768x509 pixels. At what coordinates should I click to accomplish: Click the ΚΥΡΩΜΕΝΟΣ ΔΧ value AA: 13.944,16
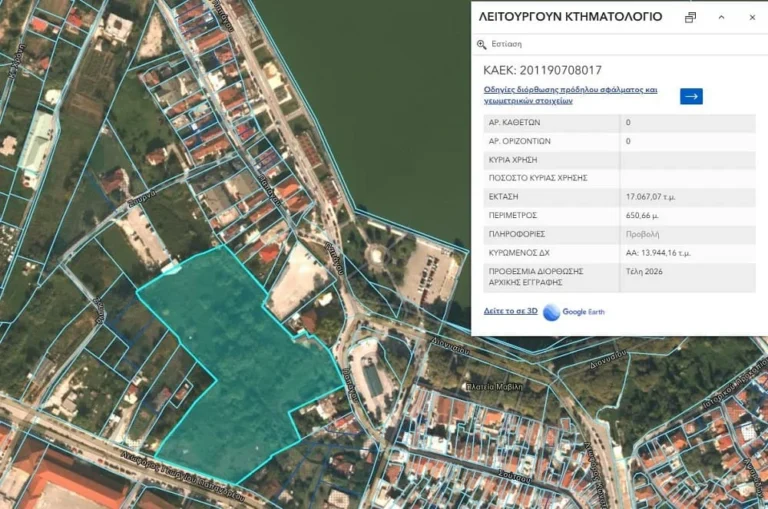point(658,253)
